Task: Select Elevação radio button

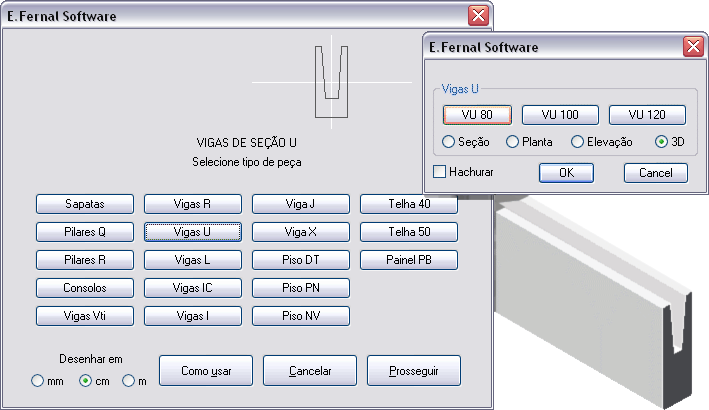Action: tap(578, 142)
